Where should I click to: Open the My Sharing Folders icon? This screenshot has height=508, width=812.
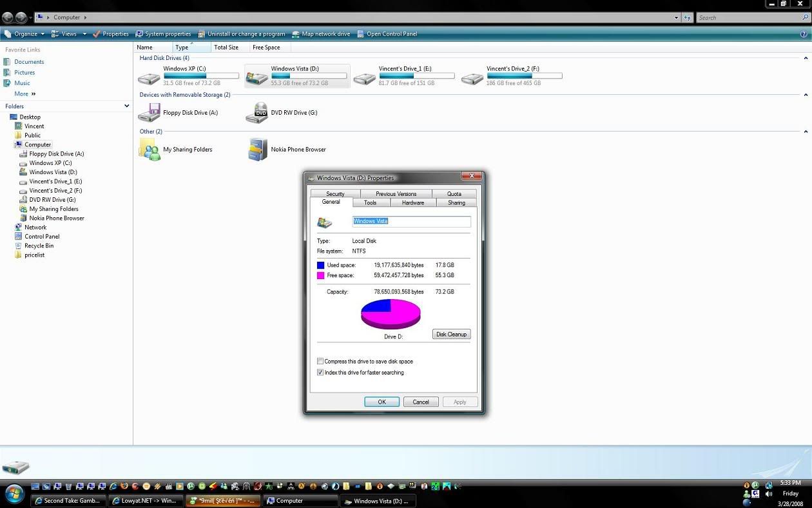[x=150, y=150]
